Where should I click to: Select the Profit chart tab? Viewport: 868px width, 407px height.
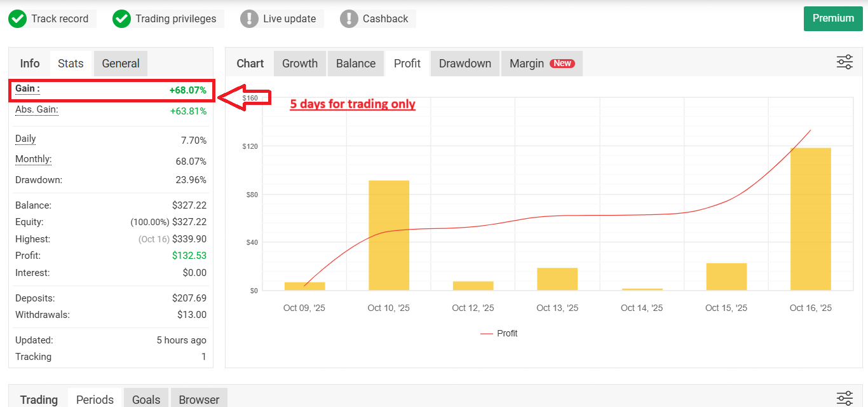pos(407,64)
